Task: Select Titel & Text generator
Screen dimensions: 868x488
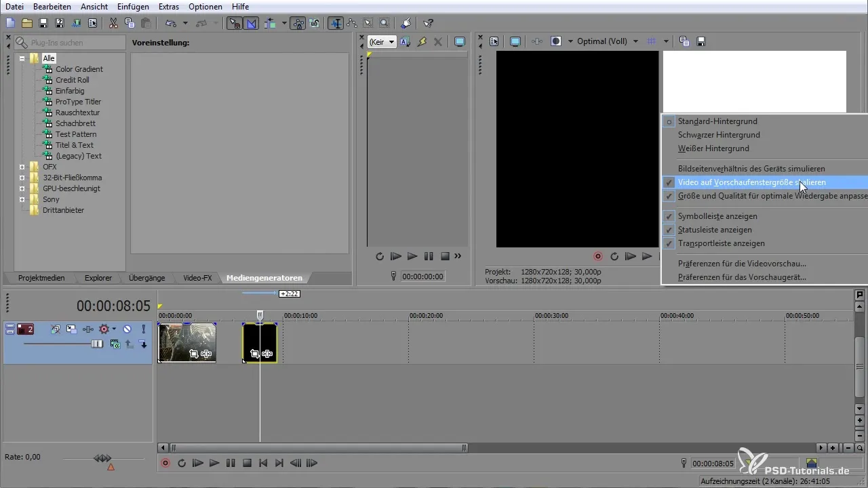Action: tap(75, 145)
